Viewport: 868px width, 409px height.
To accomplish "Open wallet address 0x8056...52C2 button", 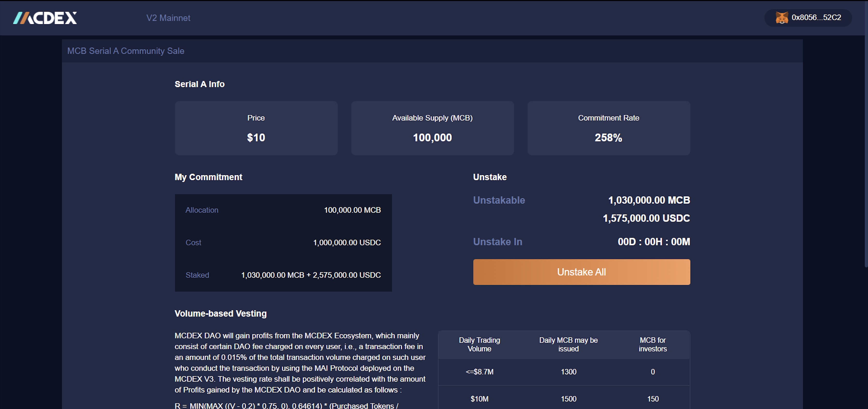I will point(808,17).
